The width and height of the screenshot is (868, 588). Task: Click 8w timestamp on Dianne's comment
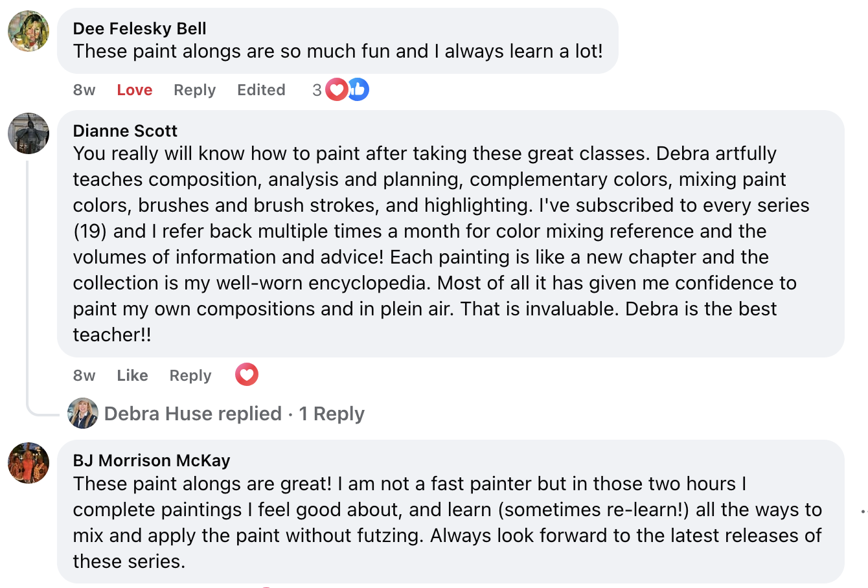(84, 376)
